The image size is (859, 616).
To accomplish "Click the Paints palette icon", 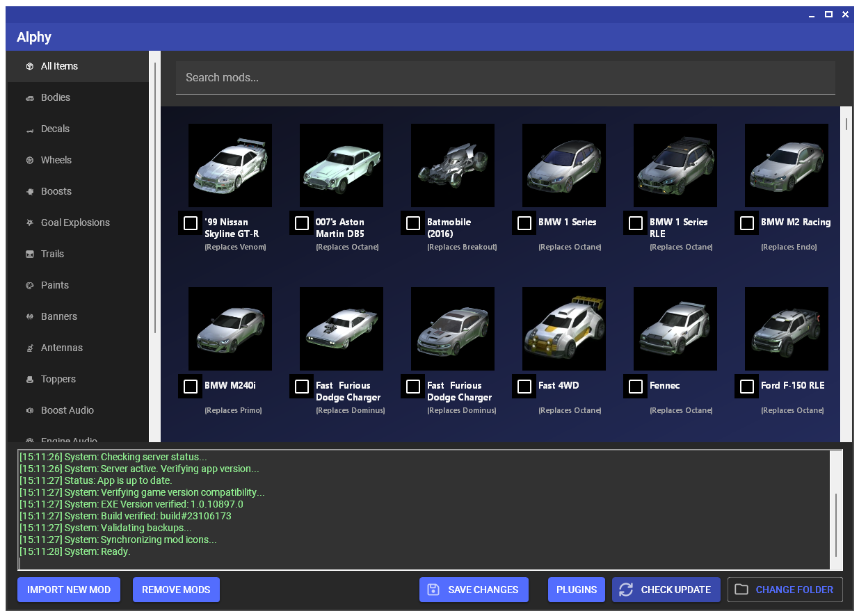I will pos(30,286).
